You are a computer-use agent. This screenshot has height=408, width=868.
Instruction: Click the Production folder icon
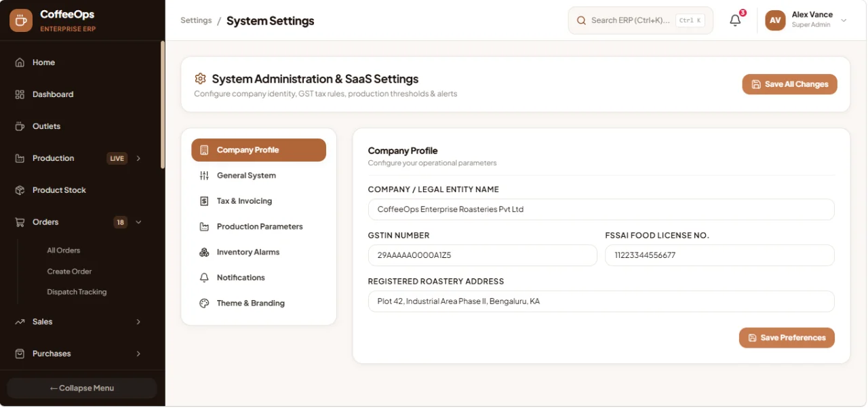coord(20,158)
